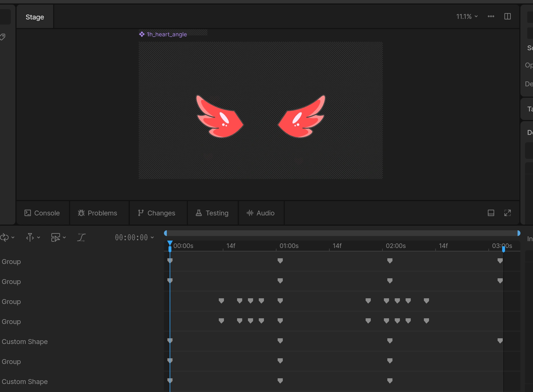
Task: Click the left handle of the timeline work area bar
Action: (x=166, y=233)
